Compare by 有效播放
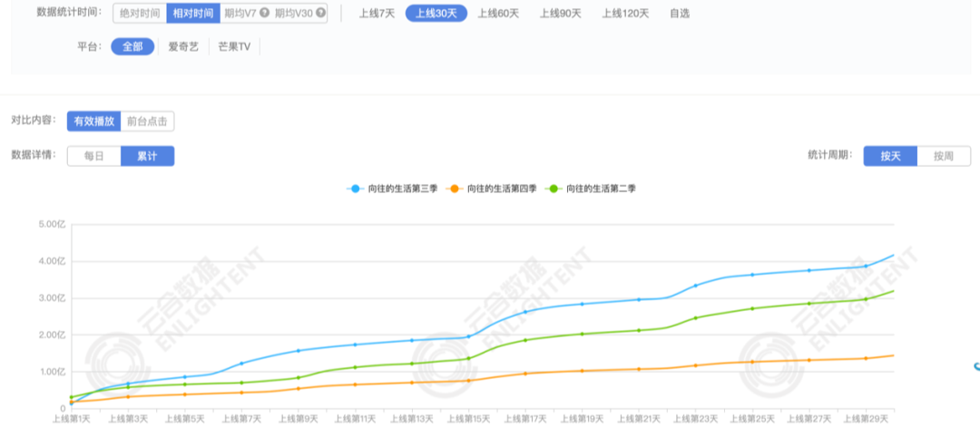980x427 pixels. point(93,121)
